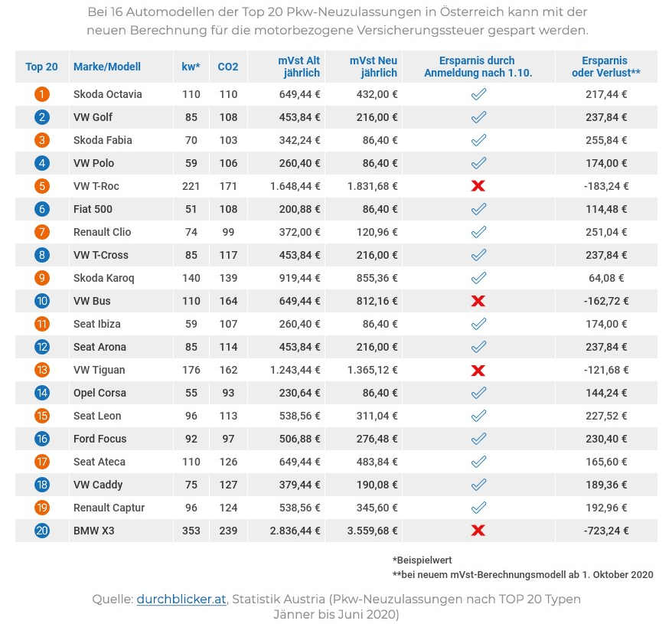Image resolution: width=672 pixels, height=624 pixels.
Task: Click the Top 20 column header
Action: (x=41, y=67)
